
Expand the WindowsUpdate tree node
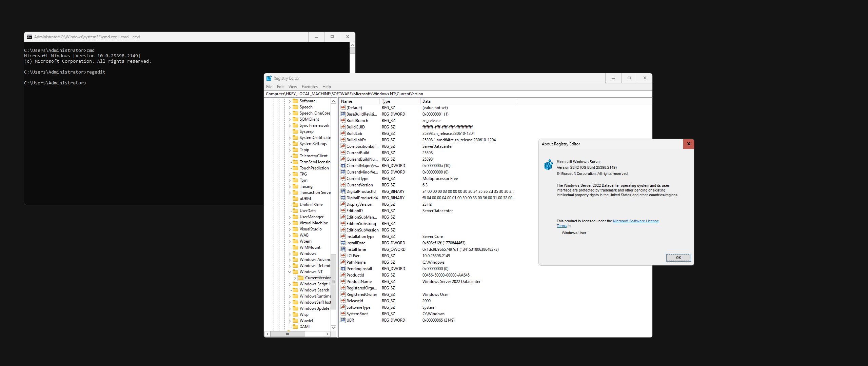[x=290, y=308]
